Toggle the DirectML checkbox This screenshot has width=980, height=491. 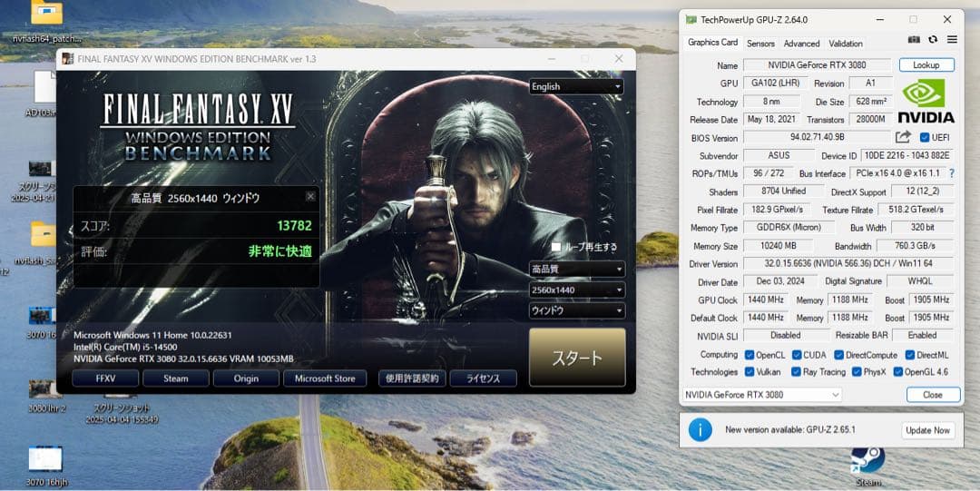pyautogui.click(x=909, y=355)
